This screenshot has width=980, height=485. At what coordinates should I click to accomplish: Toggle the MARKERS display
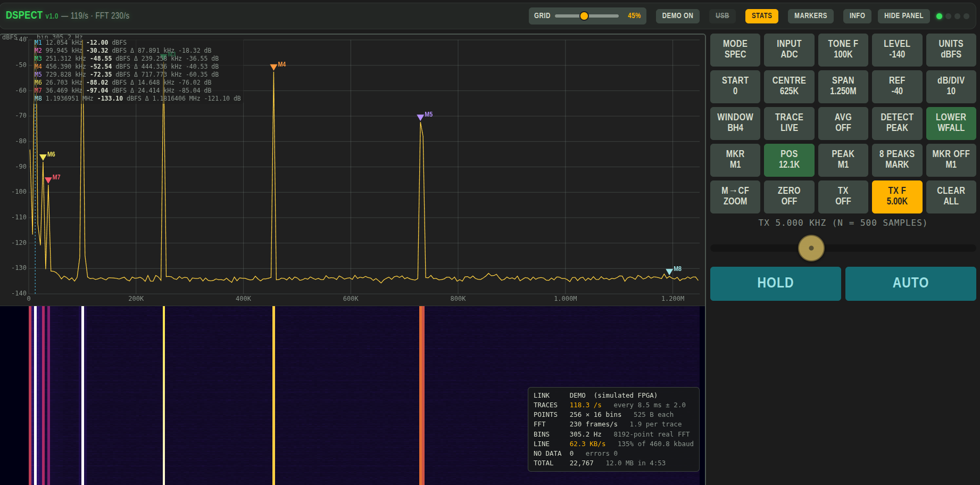pos(810,16)
